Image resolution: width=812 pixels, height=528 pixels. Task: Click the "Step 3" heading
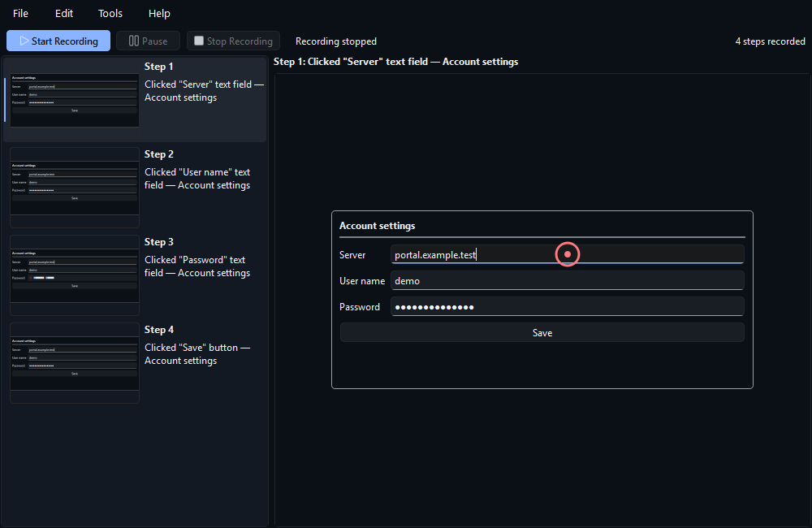point(158,242)
